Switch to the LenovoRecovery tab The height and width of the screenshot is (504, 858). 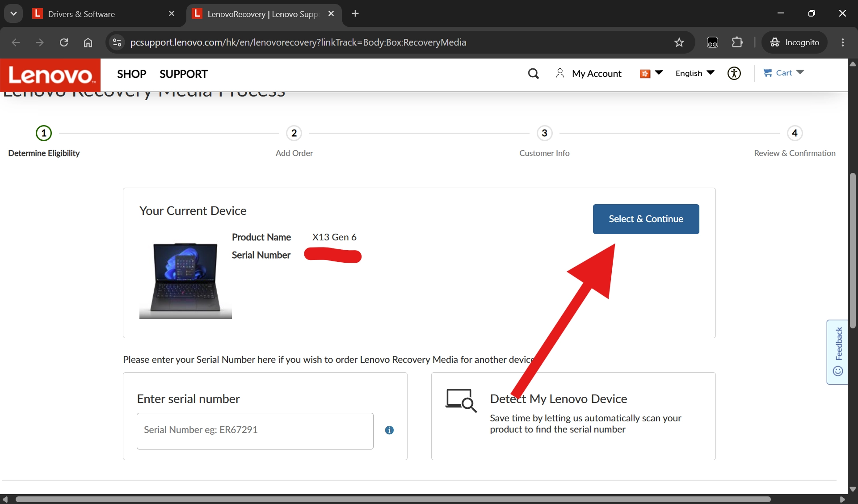(x=264, y=14)
